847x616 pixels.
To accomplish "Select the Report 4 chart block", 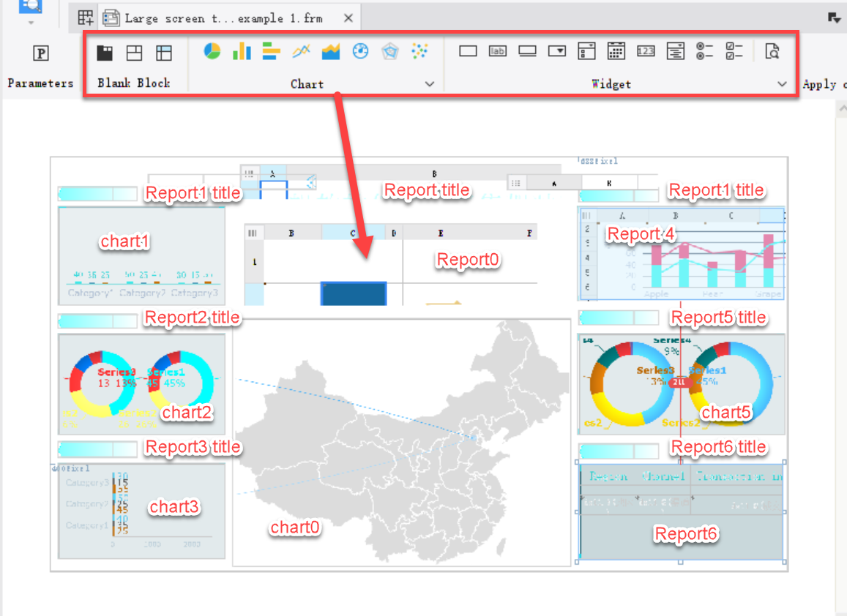I will click(682, 254).
